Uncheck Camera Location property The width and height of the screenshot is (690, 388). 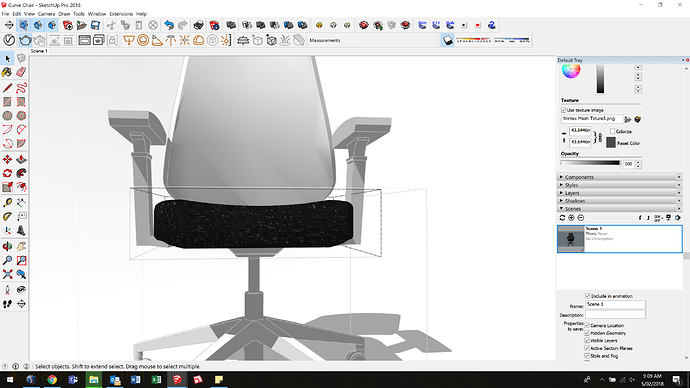pos(587,325)
